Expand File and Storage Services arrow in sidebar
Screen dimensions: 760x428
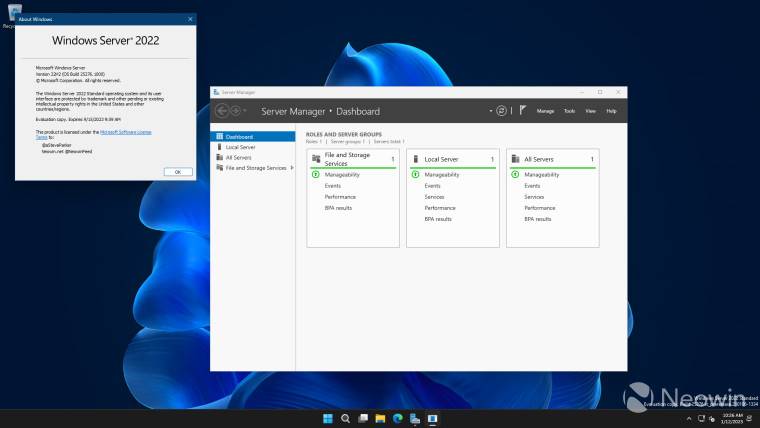point(292,168)
